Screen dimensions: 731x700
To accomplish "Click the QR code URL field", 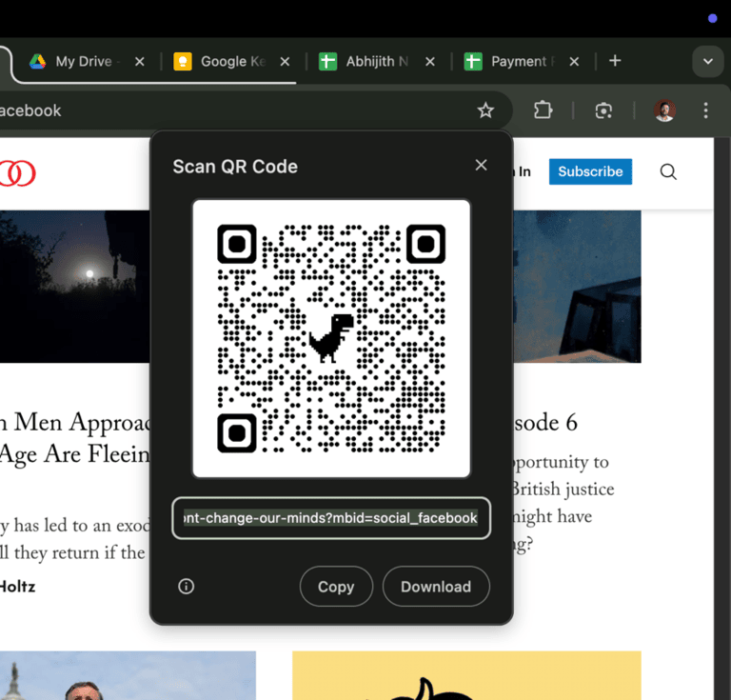I will pyautogui.click(x=331, y=518).
